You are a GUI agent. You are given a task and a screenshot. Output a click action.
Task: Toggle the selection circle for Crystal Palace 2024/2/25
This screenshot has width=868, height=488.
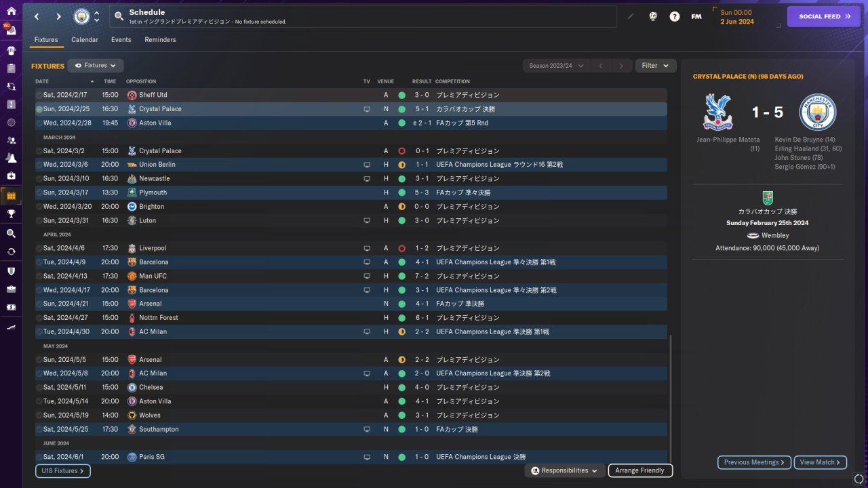tap(39, 109)
